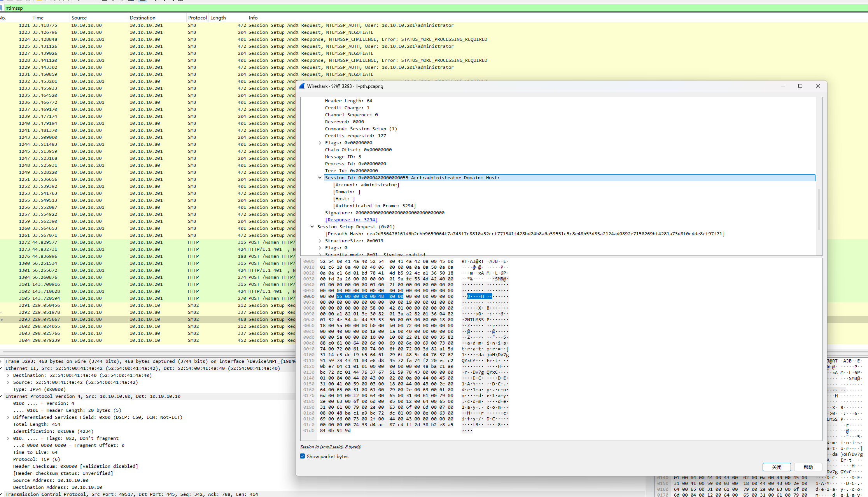868x497 pixels.
Task: Expand the Ethernet Destination field node
Action: [8, 375]
